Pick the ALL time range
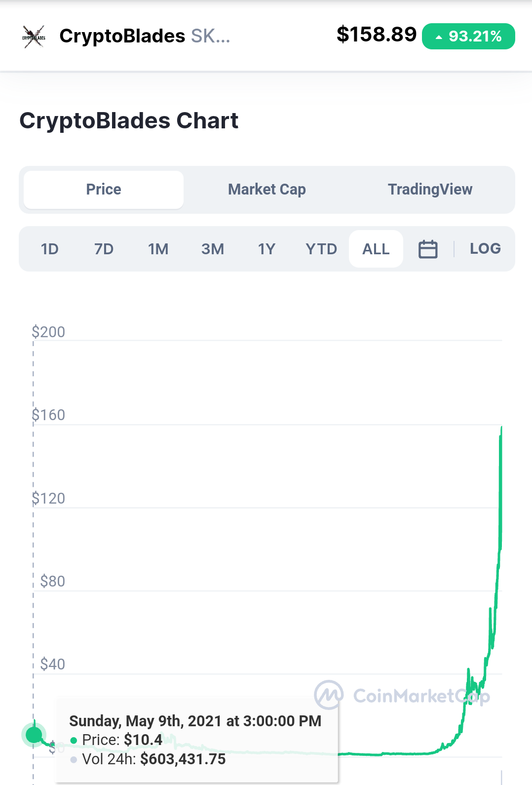The width and height of the screenshot is (532, 785). pyautogui.click(x=376, y=249)
